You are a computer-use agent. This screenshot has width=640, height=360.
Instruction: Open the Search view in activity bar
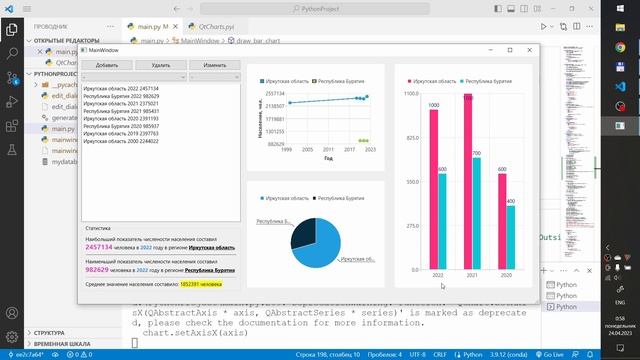tap(12, 53)
